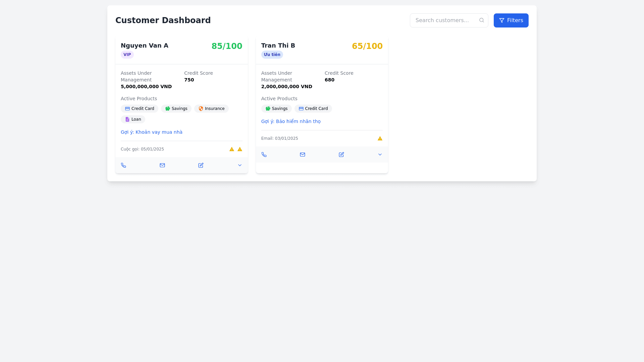Click the Loan product tag
The width and height of the screenshot is (644, 362).
click(x=133, y=119)
